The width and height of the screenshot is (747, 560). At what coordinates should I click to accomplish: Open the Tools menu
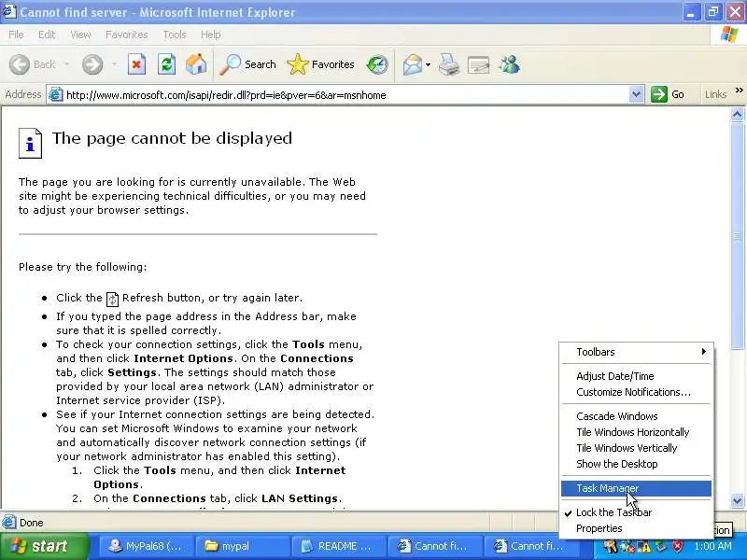tap(175, 35)
